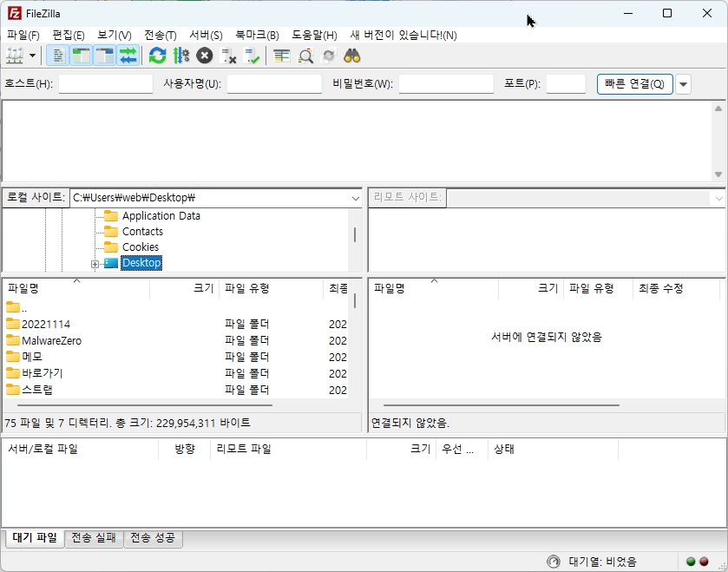Click green activity indicator light

point(691,562)
